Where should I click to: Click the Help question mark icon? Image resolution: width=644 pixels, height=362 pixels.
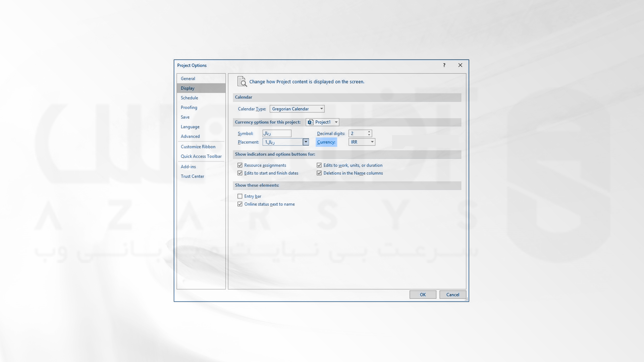(x=444, y=65)
